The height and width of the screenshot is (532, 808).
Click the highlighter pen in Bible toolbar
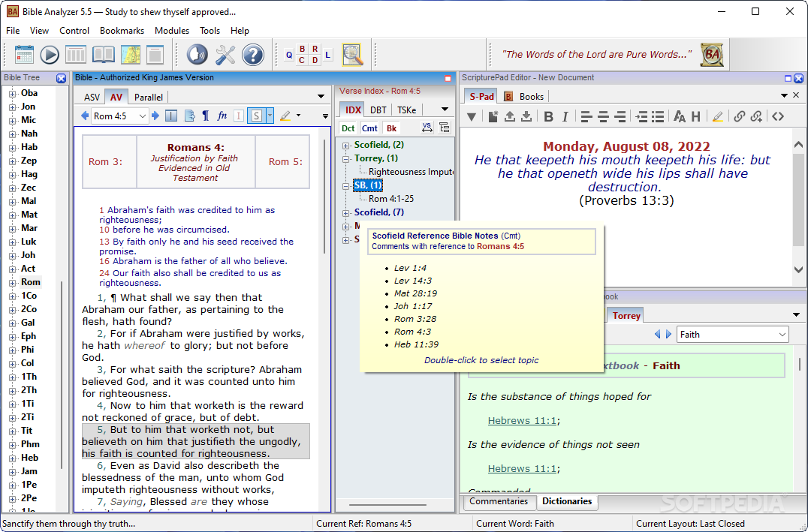(285, 116)
